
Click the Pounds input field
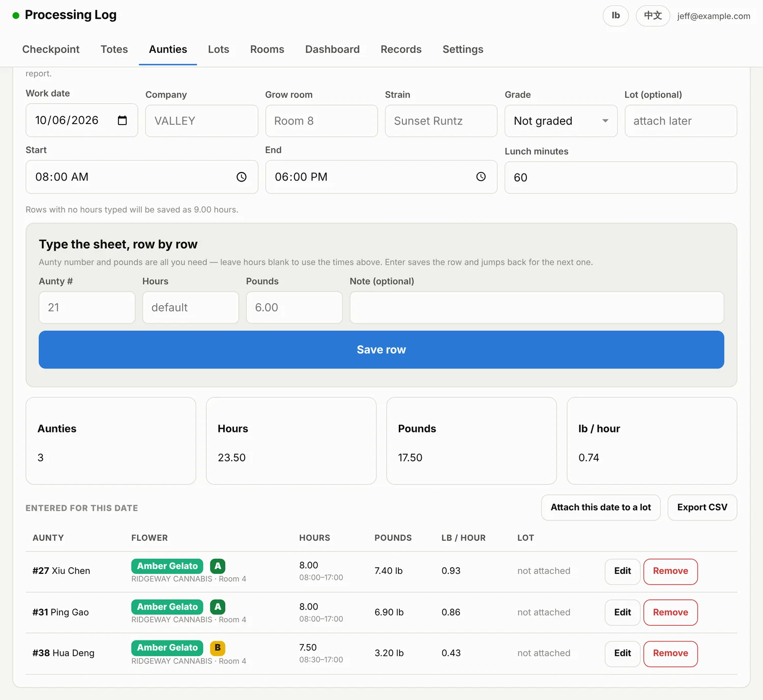pyautogui.click(x=294, y=308)
